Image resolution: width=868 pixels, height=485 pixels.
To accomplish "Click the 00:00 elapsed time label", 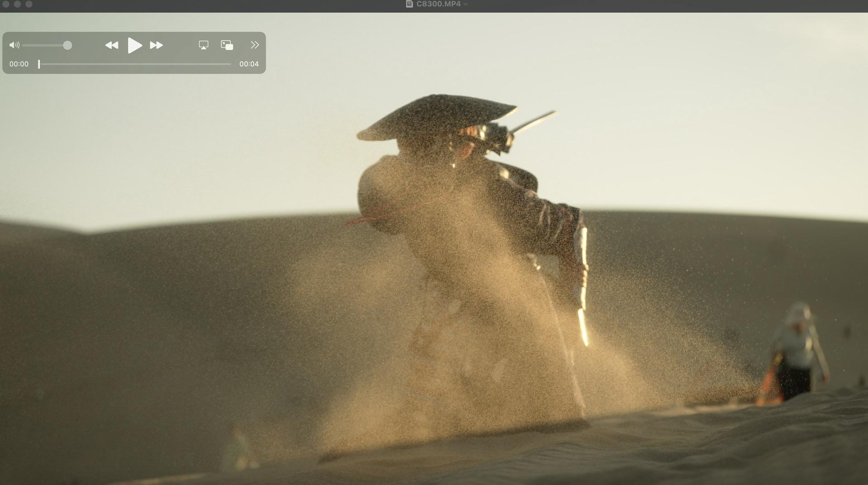I will click(x=19, y=64).
